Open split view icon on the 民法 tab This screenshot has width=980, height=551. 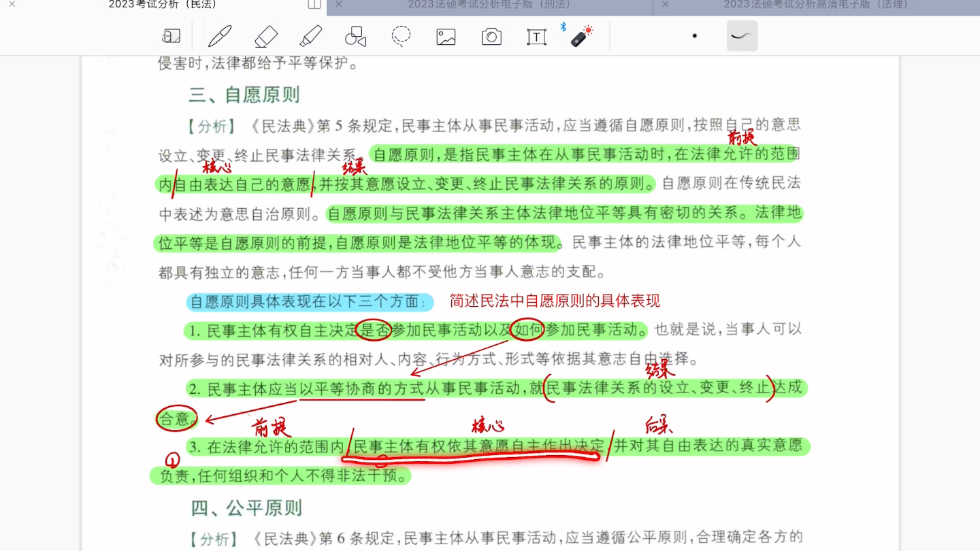[x=314, y=5]
